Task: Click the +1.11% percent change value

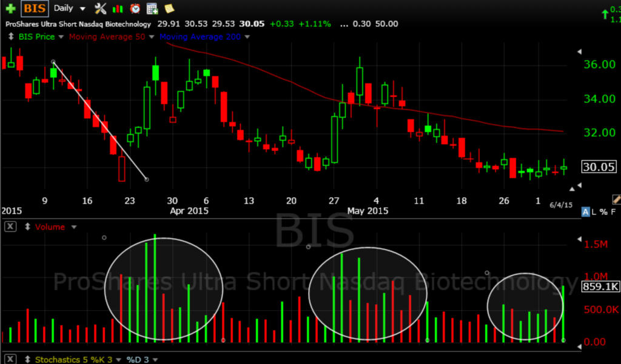Action: 315,24
